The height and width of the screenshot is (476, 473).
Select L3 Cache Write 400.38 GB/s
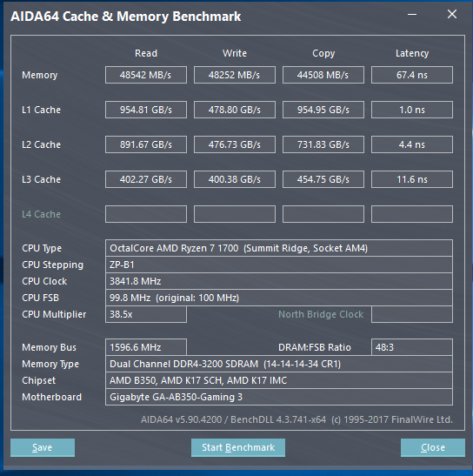[235, 179]
